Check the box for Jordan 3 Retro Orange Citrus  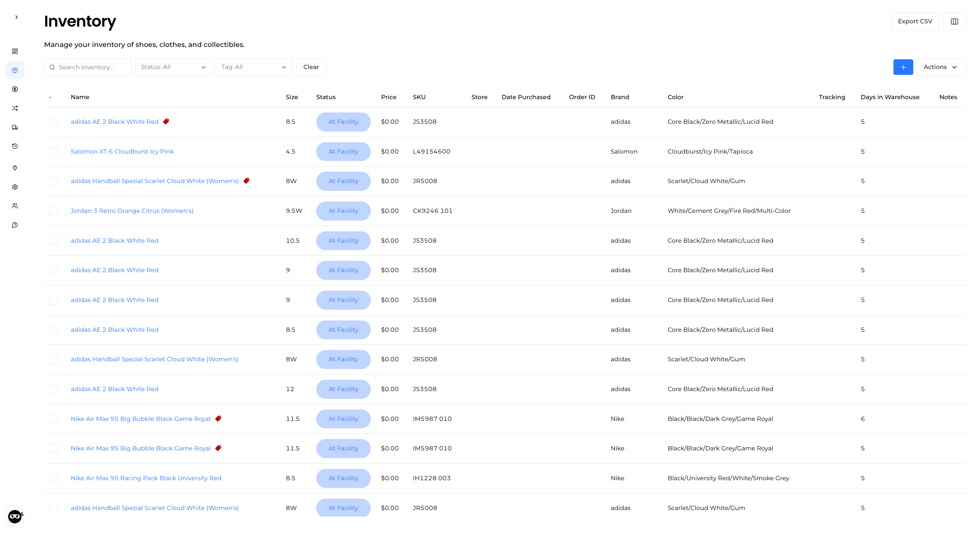[x=54, y=211]
